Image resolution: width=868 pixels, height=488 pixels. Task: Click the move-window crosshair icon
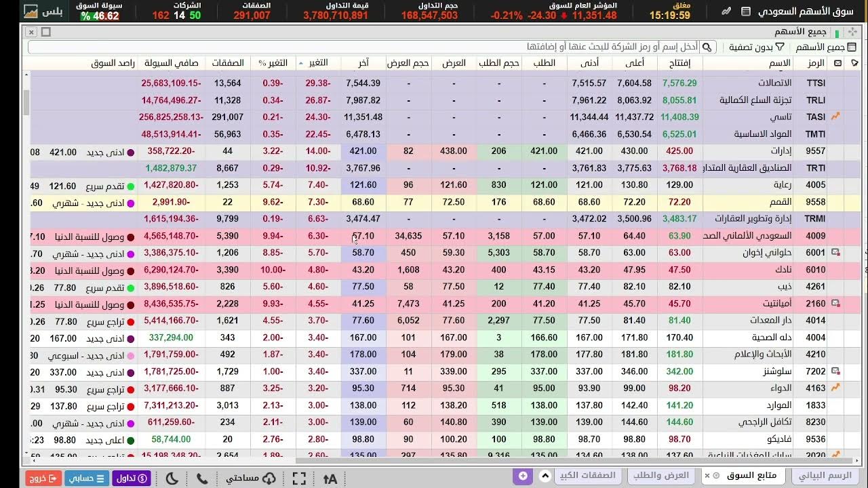click(852, 32)
